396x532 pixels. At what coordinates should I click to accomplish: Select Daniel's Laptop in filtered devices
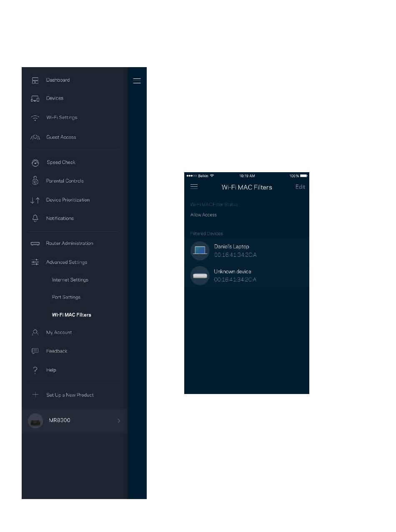coord(246,250)
